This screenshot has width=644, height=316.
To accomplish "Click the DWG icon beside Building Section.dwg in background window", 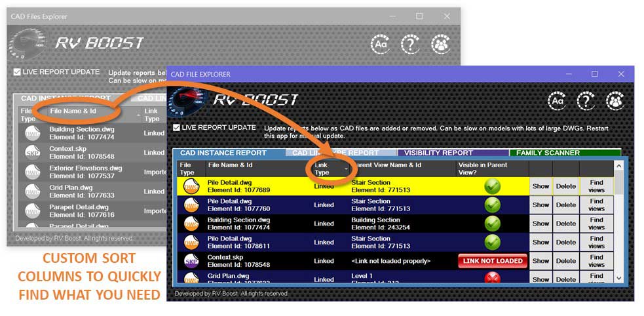I will pyautogui.click(x=33, y=133).
